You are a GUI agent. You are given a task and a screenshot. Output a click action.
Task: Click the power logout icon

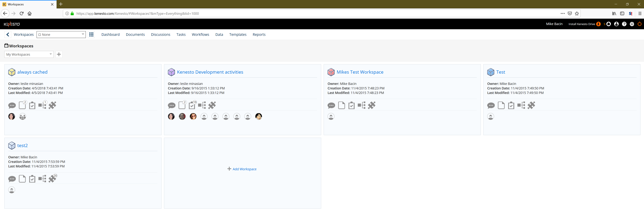tap(640, 24)
